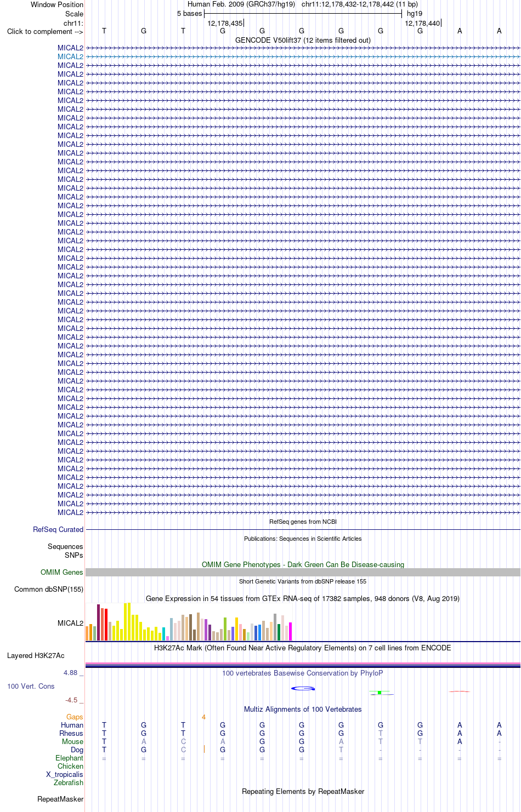
Task: Open 'Short Genetic Variants from dbSNP release 155'
Action: (303, 581)
